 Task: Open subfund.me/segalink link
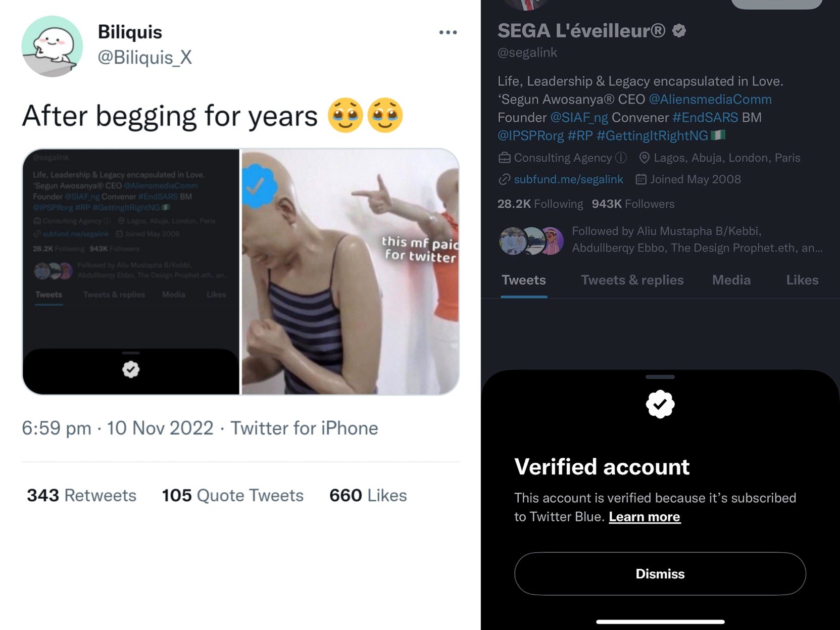568,179
